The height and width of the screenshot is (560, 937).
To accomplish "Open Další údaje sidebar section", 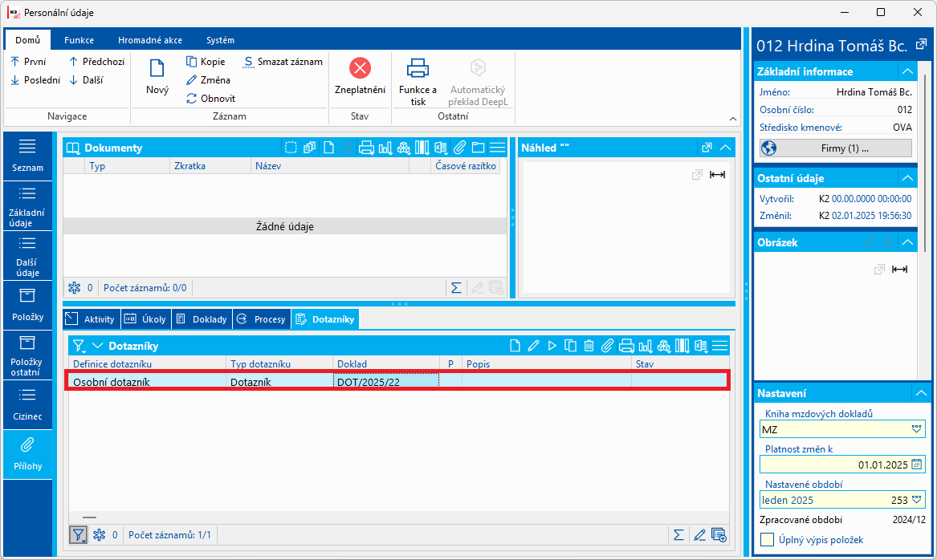I will pyautogui.click(x=27, y=255).
